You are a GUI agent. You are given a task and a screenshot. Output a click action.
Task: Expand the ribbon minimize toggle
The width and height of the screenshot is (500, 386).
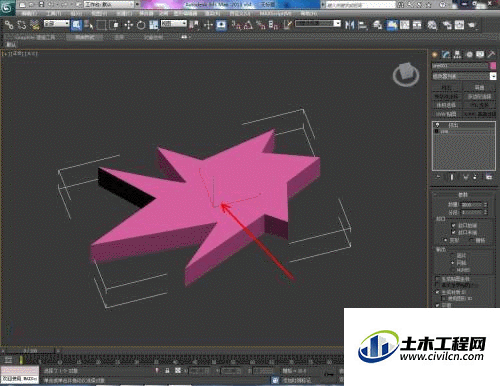[184, 37]
